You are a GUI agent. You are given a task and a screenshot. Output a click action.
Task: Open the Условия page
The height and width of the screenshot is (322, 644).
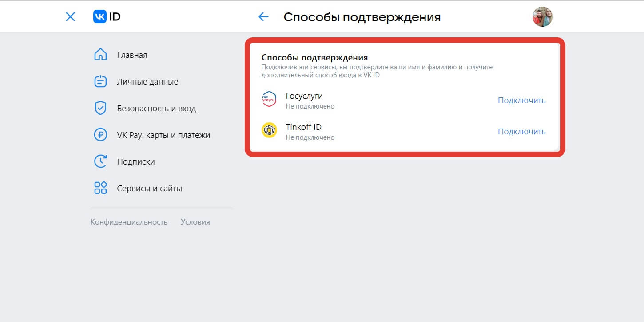click(195, 221)
